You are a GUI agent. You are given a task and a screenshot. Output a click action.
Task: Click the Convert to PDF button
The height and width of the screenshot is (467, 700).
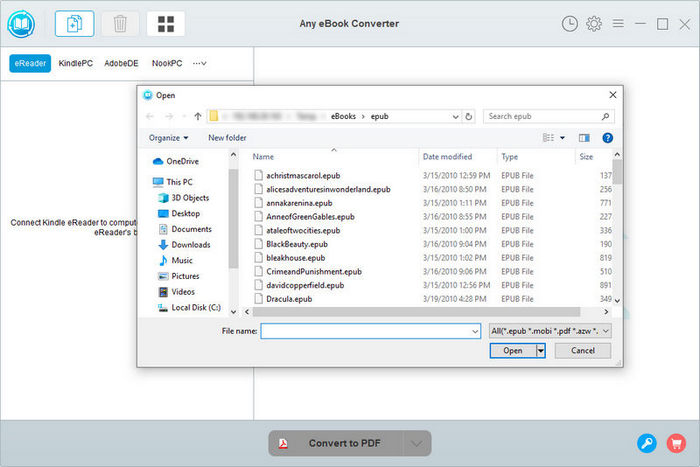pos(336,443)
